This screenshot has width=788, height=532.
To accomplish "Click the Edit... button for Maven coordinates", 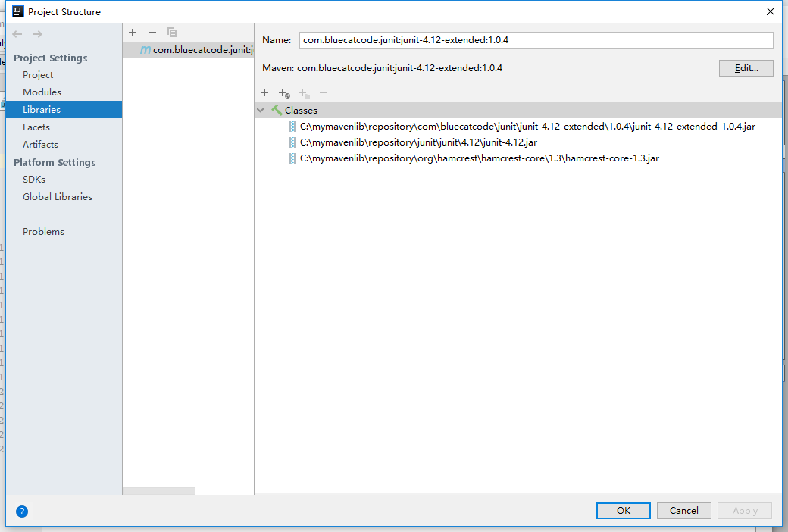I will (x=746, y=68).
